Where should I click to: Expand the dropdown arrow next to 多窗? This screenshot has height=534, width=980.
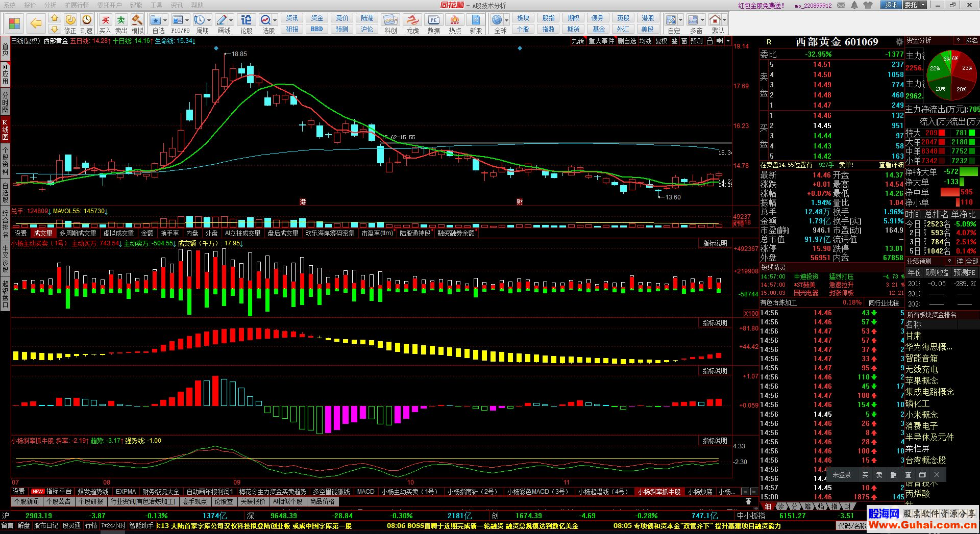pos(702,20)
